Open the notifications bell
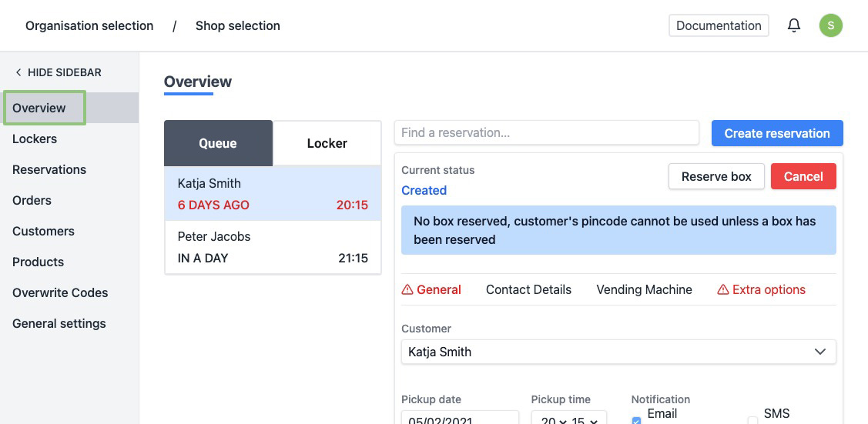The width and height of the screenshot is (868, 424). [794, 25]
